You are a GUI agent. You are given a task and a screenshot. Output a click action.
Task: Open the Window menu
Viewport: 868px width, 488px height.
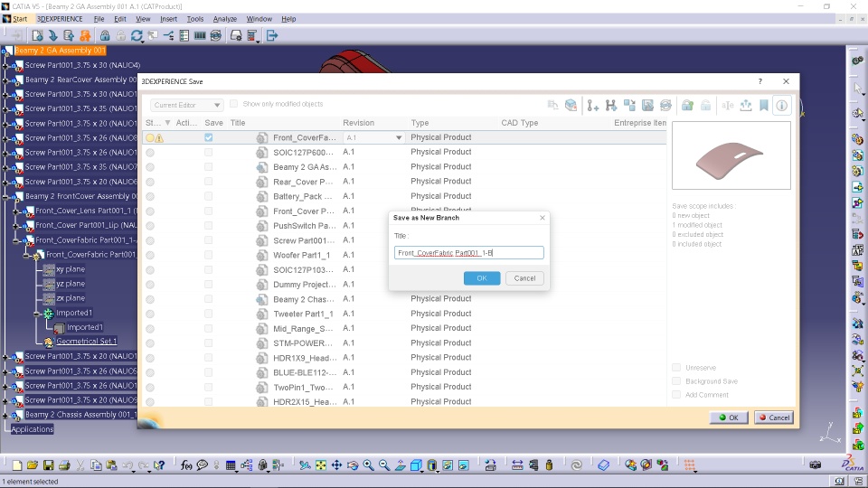(259, 19)
